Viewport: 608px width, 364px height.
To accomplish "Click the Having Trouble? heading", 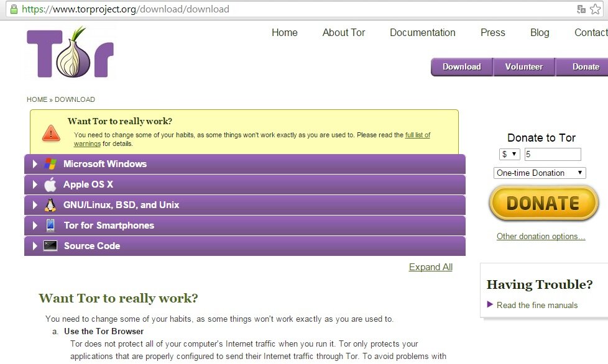I will click(540, 284).
